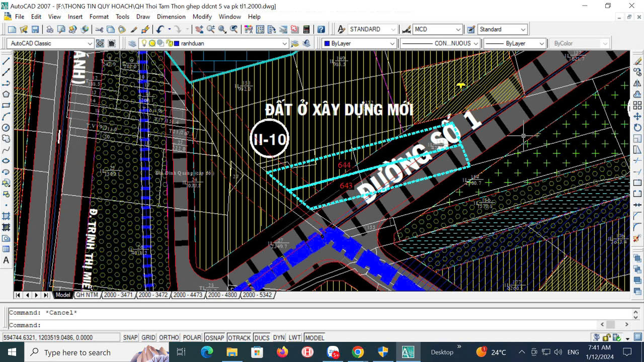644x362 pixels.
Task: Select the Multiline Text 'A' tool
Action: click(x=6, y=260)
